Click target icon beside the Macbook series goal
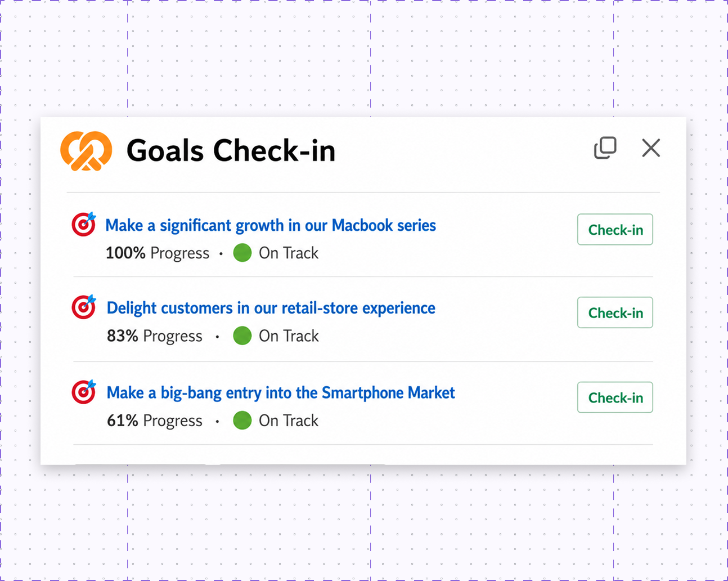This screenshot has height=581, width=728. tap(84, 224)
